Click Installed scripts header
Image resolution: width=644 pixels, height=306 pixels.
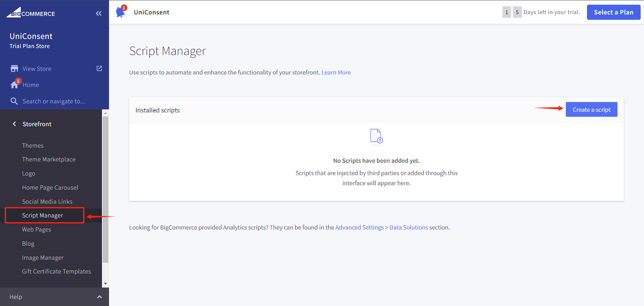[158, 110]
